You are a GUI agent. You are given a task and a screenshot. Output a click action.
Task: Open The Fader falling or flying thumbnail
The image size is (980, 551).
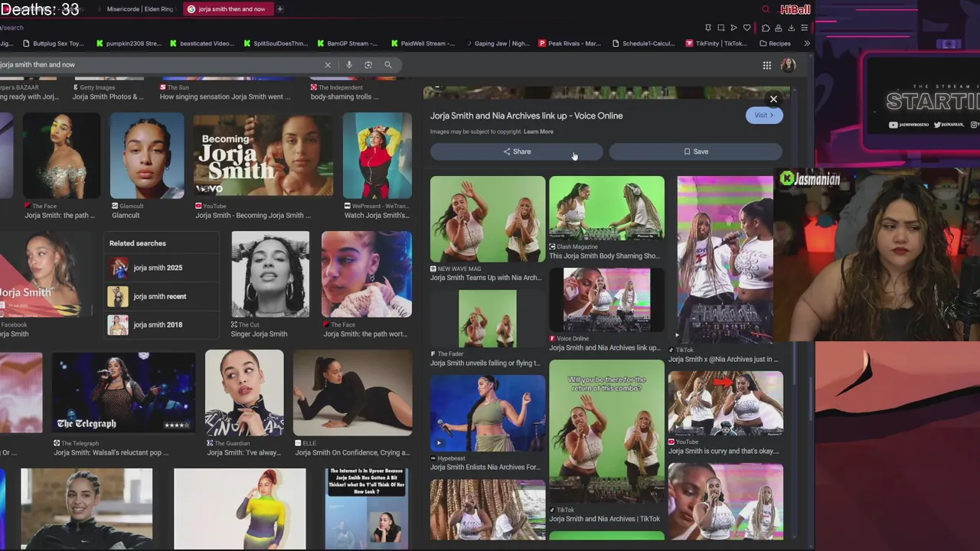click(488, 318)
